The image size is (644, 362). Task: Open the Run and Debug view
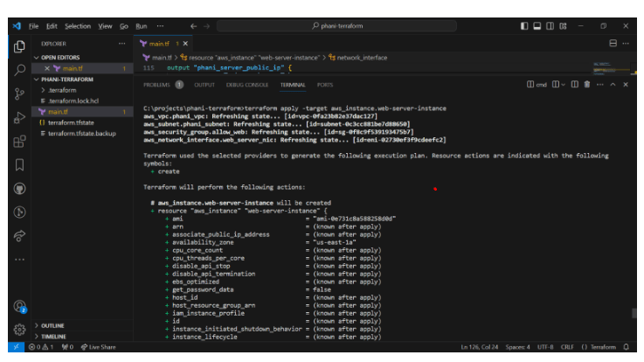(18, 117)
